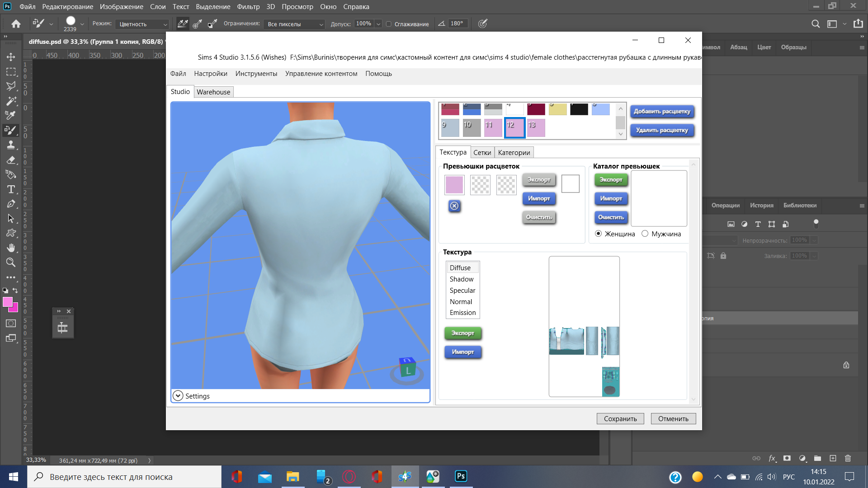
Task: Click the round X icon under previews
Action: (x=454, y=206)
